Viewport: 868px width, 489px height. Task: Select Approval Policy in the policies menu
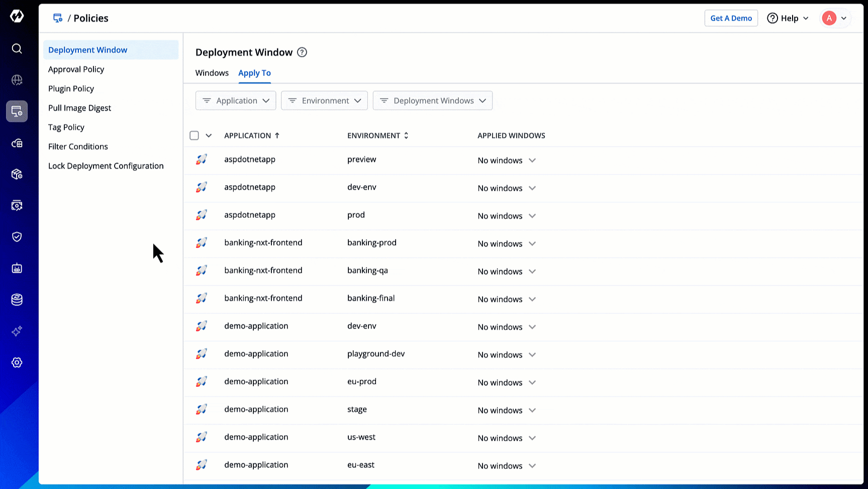click(x=76, y=69)
